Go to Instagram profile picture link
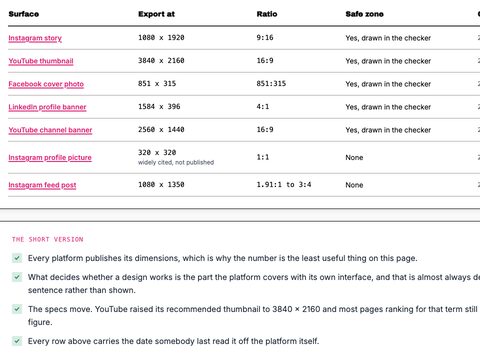The image size is (480, 360). (50, 157)
